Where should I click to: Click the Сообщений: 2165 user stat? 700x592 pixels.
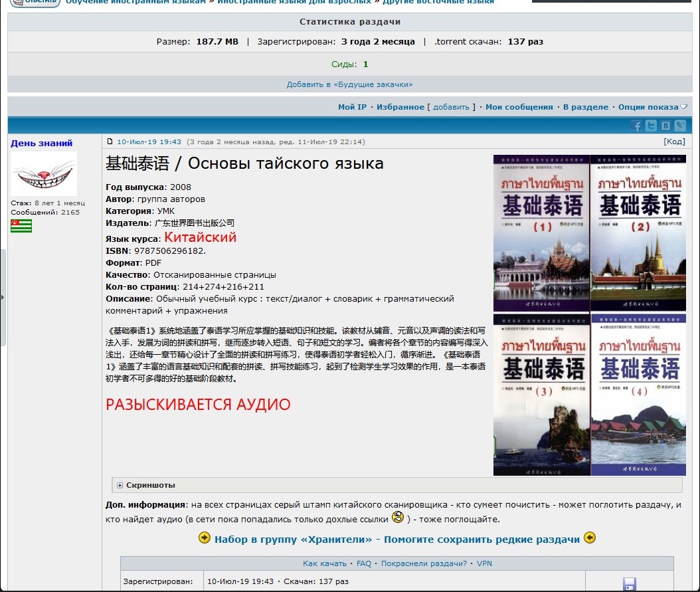(x=45, y=213)
